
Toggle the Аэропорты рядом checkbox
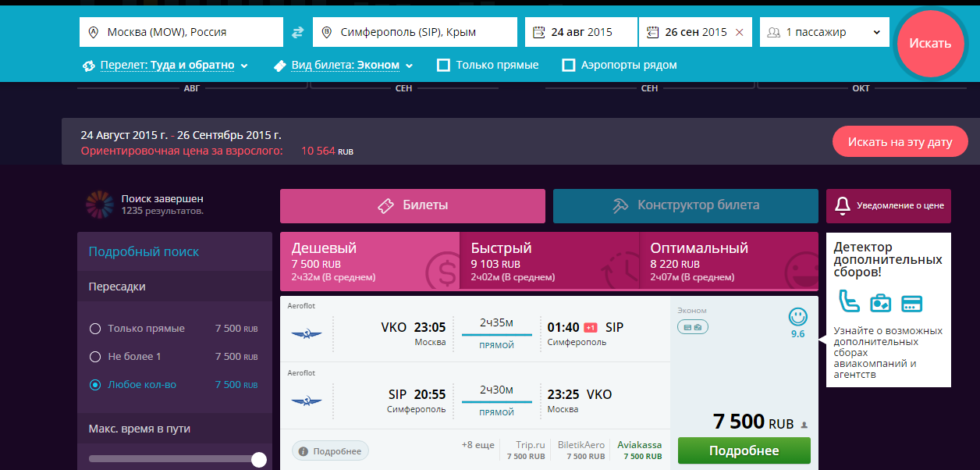click(569, 66)
